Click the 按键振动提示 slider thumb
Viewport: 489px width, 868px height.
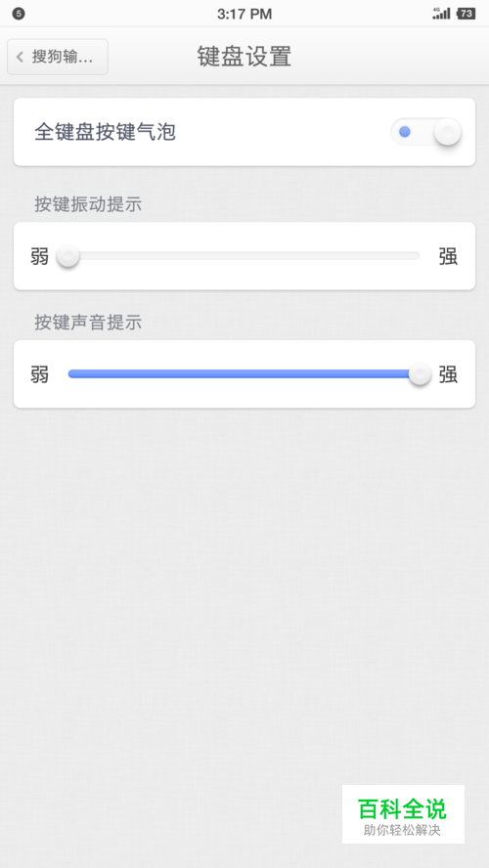coord(68,256)
